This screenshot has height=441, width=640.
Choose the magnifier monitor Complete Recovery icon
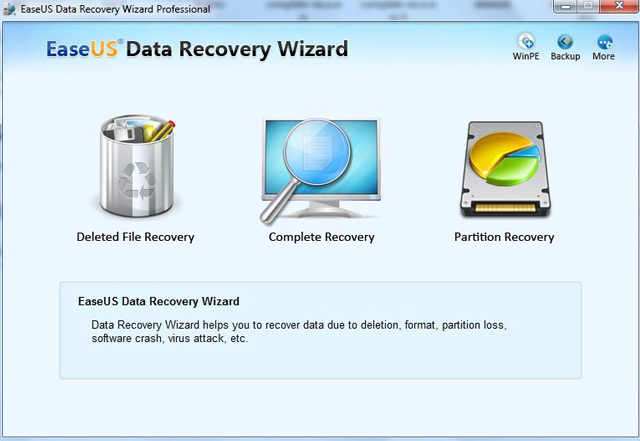pyautogui.click(x=320, y=171)
